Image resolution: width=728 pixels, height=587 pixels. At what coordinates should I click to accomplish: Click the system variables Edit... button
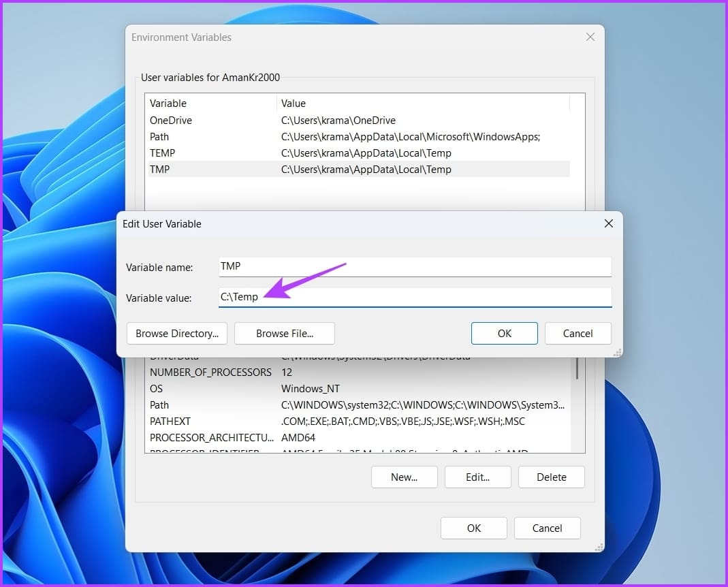point(478,477)
